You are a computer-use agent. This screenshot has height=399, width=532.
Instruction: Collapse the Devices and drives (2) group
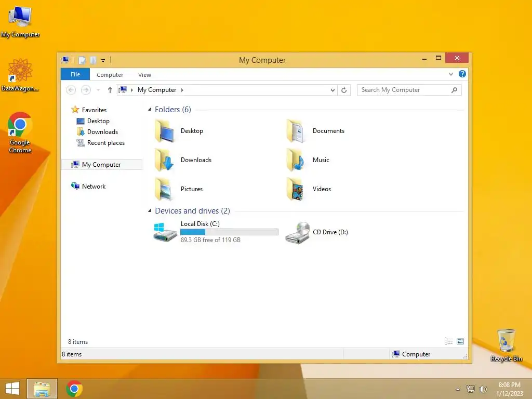coord(150,211)
